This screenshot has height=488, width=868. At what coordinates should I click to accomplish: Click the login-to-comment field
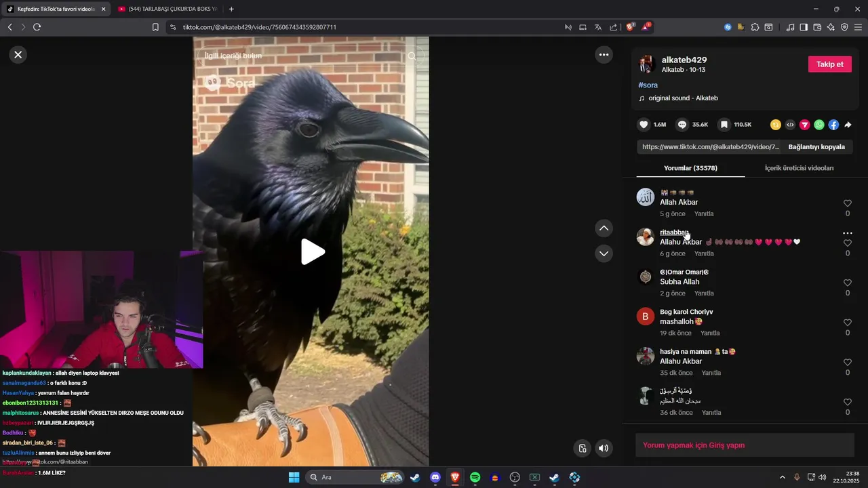[x=745, y=445]
